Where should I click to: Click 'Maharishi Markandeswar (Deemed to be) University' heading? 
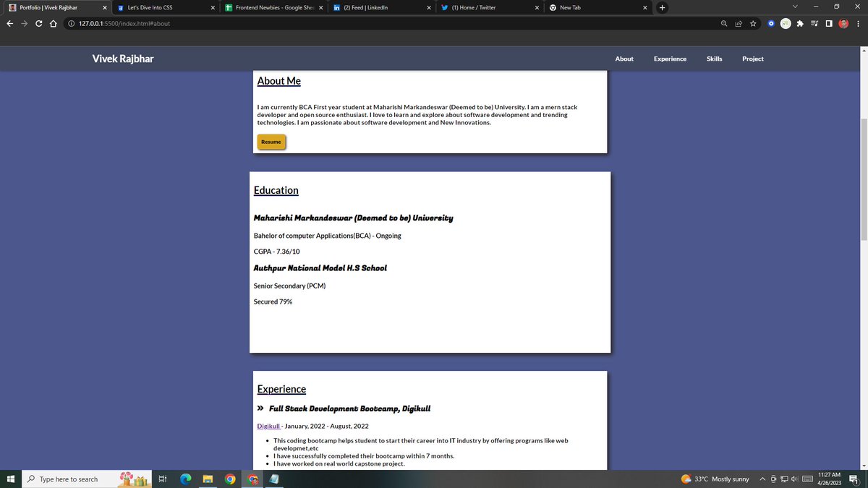point(354,218)
